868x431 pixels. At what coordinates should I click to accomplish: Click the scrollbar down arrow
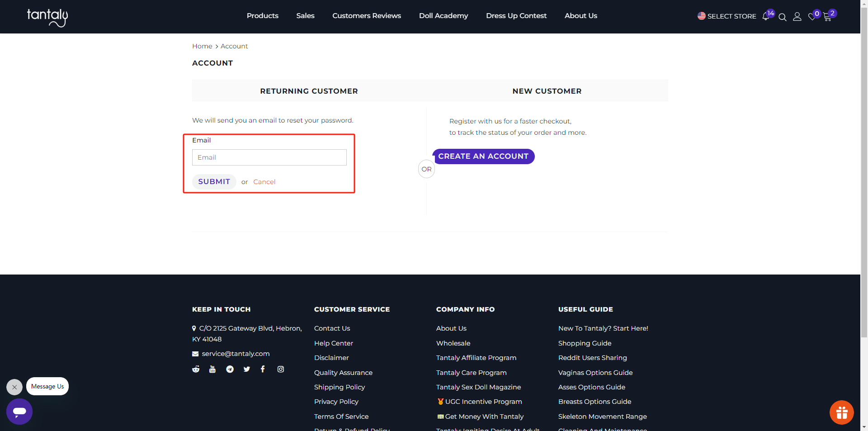click(864, 427)
